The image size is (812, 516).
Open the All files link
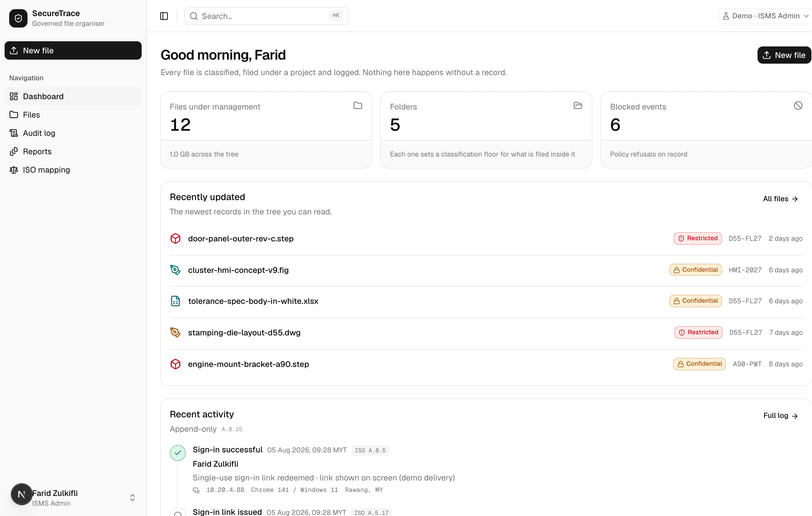[780, 199]
